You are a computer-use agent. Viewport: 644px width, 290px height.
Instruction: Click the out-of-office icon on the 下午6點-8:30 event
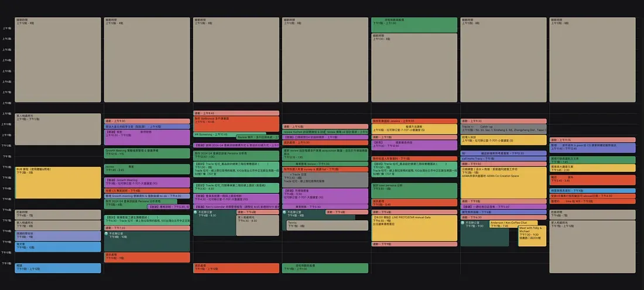point(196,212)
